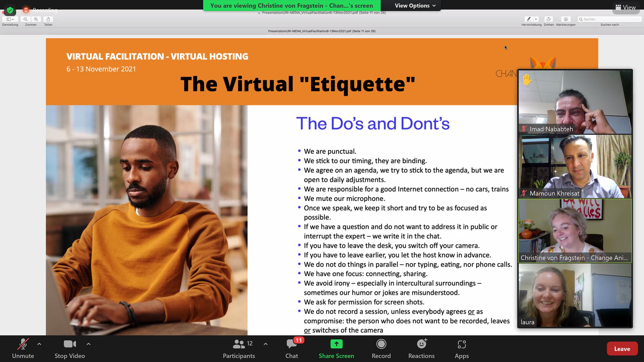Click the bullet 'We mute our microphone.'
This screenshot has height=362, width=644.
point(344,199)
